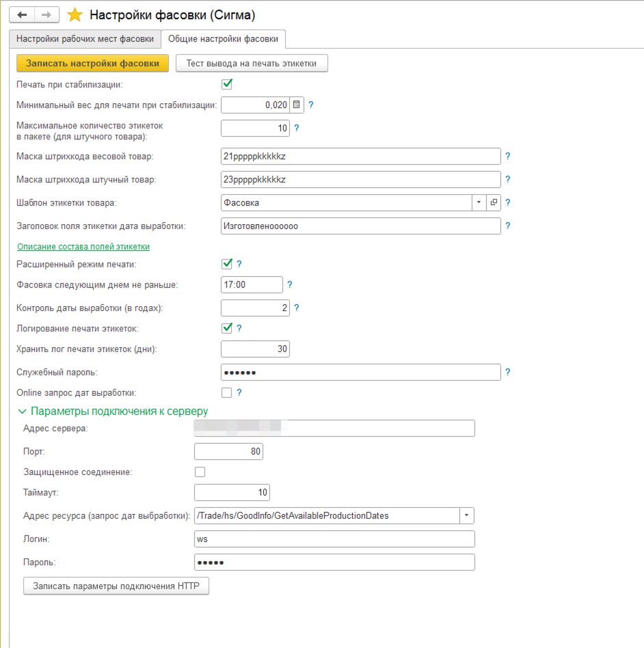644x648 pixels.
Task: Click the back navigation arrow
Action: [21, 14]
